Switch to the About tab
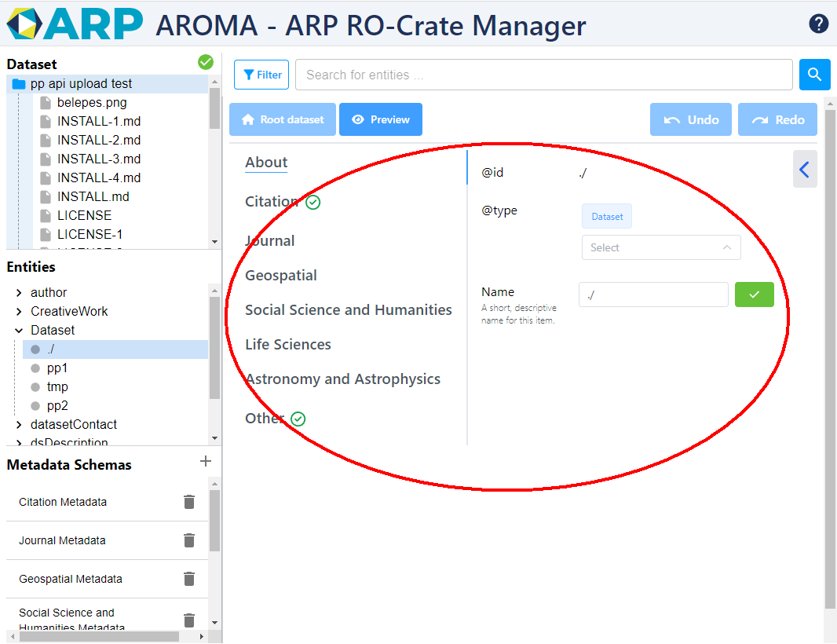The image size is (837, 644). coord(266,163)
